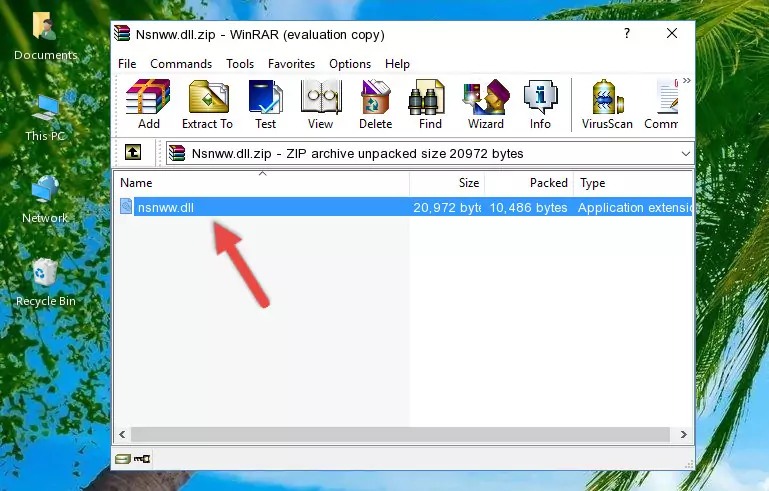
Task: Click the horizontal scrollbar right arrow
Action: [x=684, y=435]
